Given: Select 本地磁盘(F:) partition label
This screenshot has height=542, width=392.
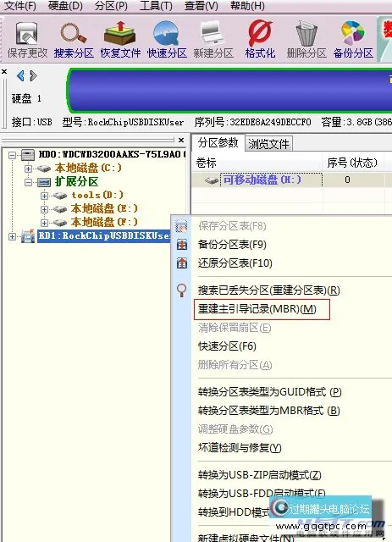Looking at the screenshot, I should (104, 222).
